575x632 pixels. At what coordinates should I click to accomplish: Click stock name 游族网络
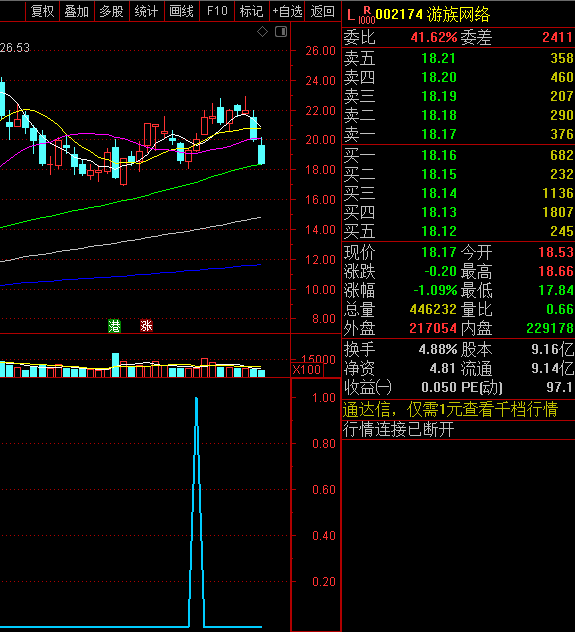point(458,15)
